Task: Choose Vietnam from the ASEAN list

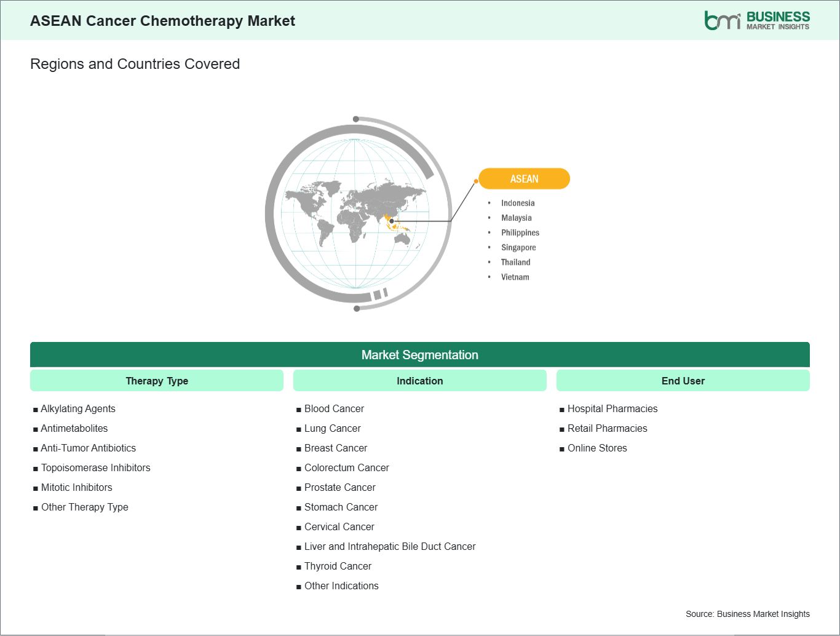Action: 515,277
